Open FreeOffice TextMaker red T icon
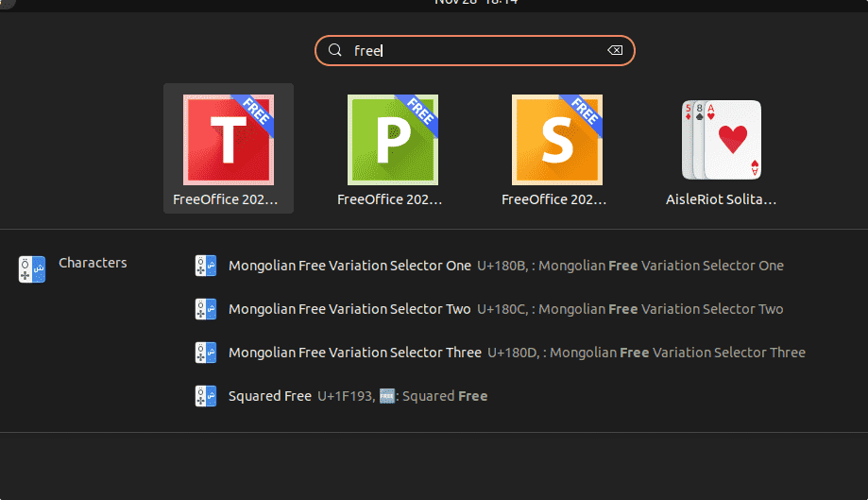 tap(229, 140)
